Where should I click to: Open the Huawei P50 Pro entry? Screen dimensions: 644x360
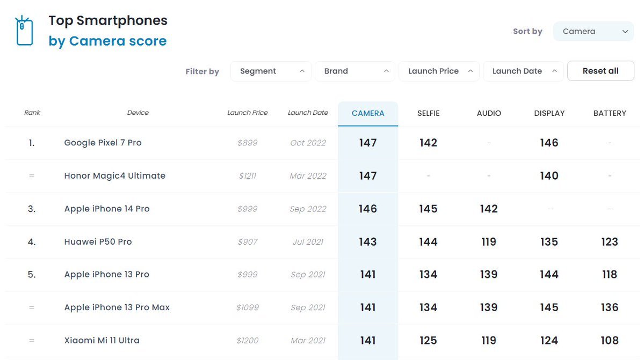point(98,242)
